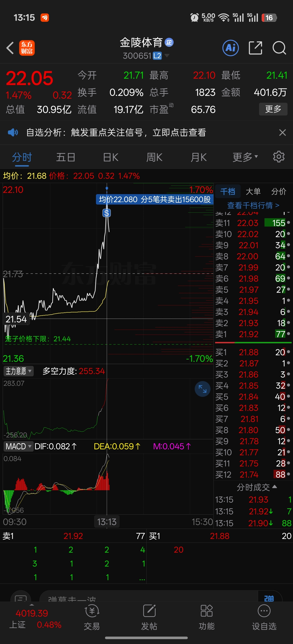The width and height of the screenshot is (293, 644).
Task: Switch to the 五日 tab
Action: pyautogui.click(x=66, y=157)
